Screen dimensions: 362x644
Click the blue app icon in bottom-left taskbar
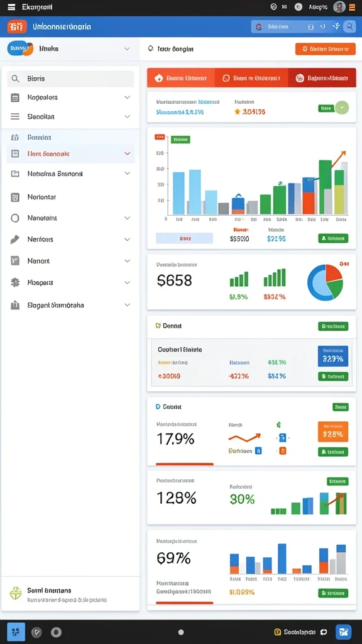click(16, 632)
